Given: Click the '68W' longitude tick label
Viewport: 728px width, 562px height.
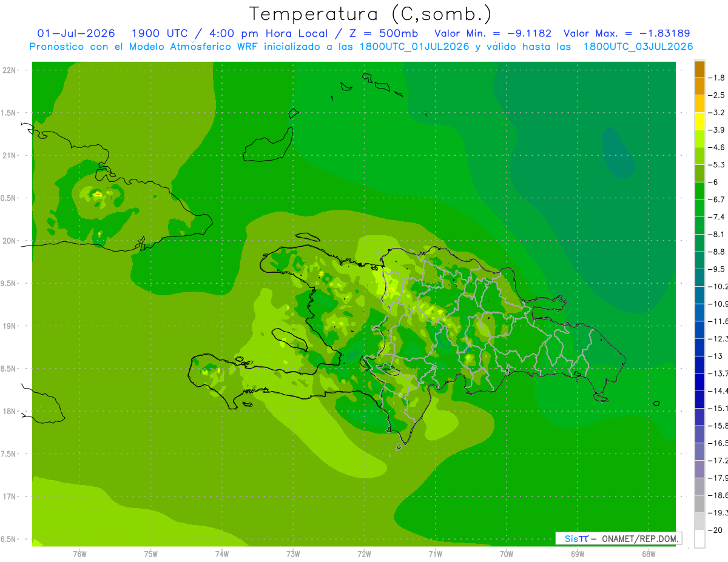Looking at the screenshot, I should click(x=649, y=554).
